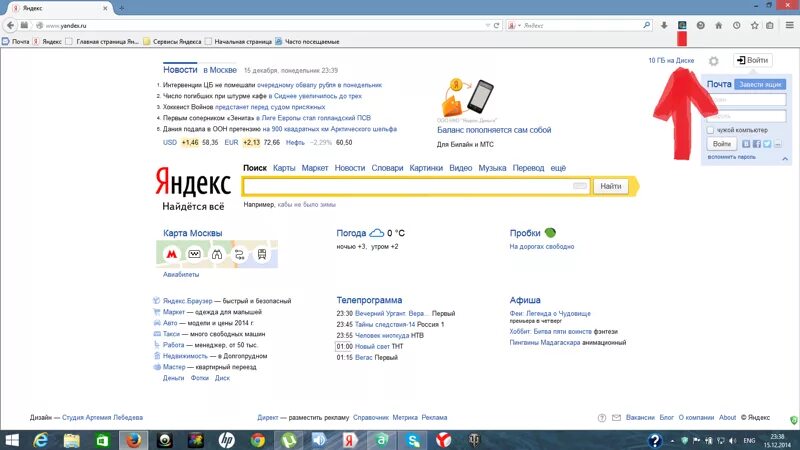This screenshot has width=800, height=450.
Task: Open the downloads arrow icon in toolbar
Action: click(664, 25)
